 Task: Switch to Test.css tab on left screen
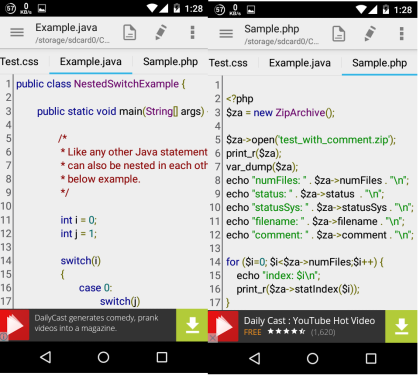point(19,62)
